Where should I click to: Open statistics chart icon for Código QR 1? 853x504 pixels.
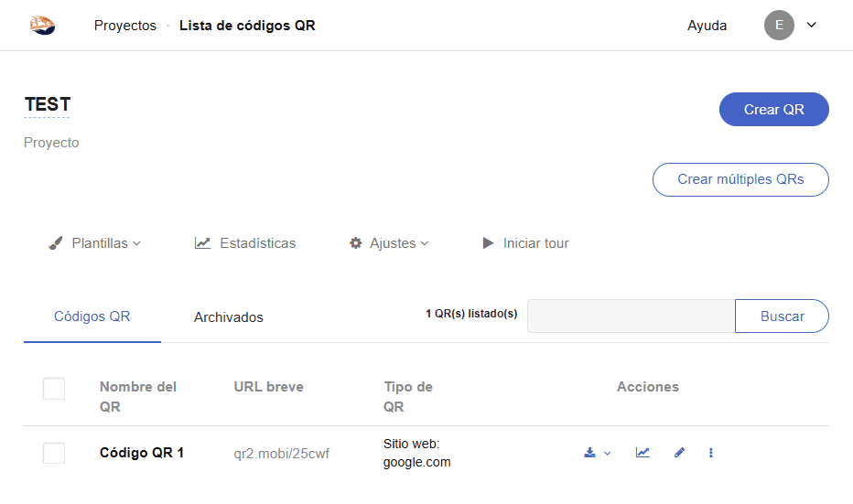click(x=642, y=453)
